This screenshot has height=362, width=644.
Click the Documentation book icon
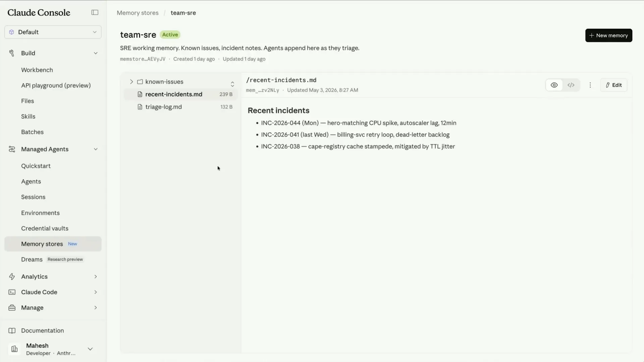12,330
